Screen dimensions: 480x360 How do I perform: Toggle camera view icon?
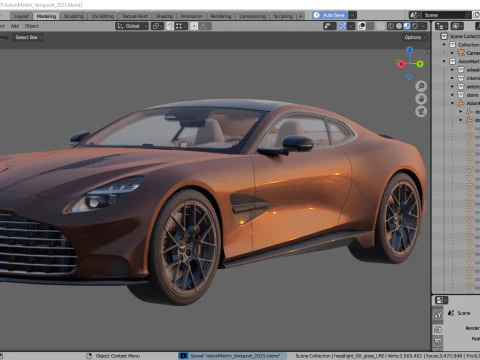tap(421, 111)
